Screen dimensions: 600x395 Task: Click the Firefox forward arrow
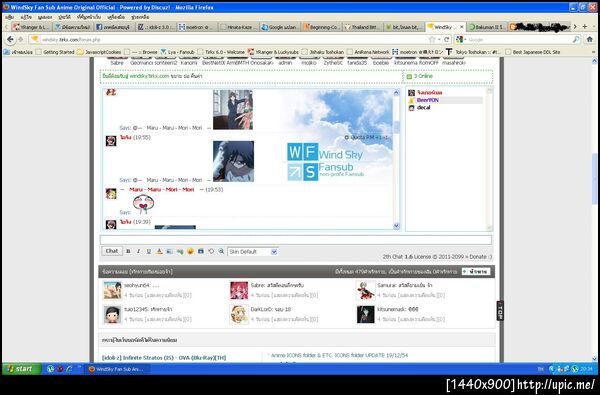pyautogui.click(x=21, y=39)
